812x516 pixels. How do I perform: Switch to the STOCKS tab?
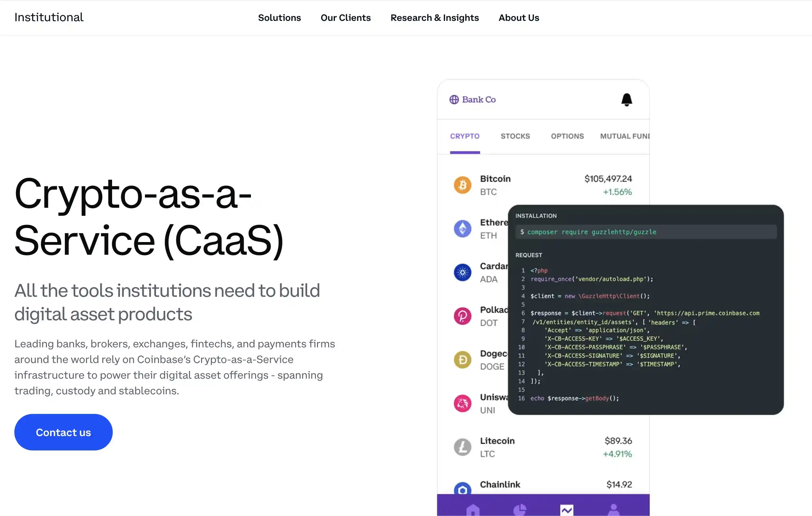click(x=515, y=136)
